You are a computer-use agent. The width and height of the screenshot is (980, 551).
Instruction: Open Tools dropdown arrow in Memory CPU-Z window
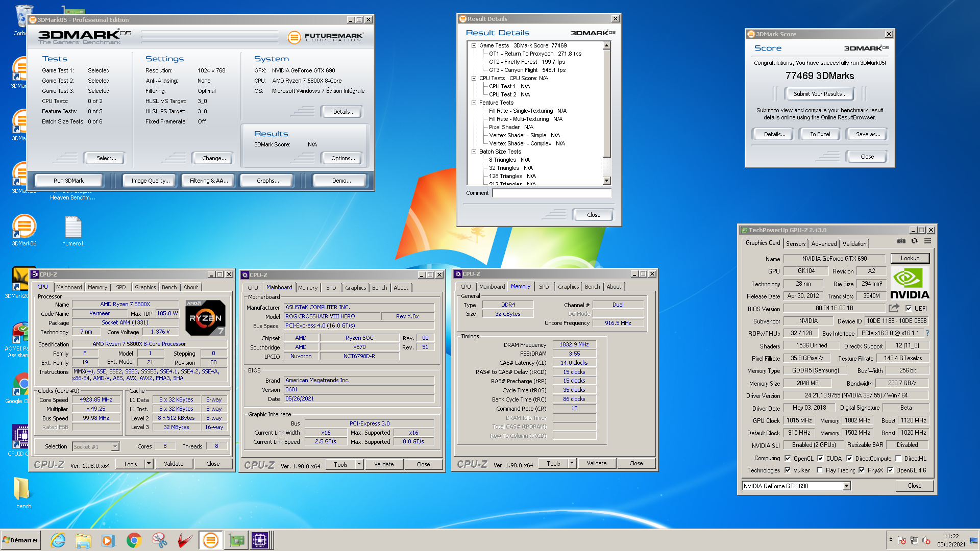(x=572, y=463)
